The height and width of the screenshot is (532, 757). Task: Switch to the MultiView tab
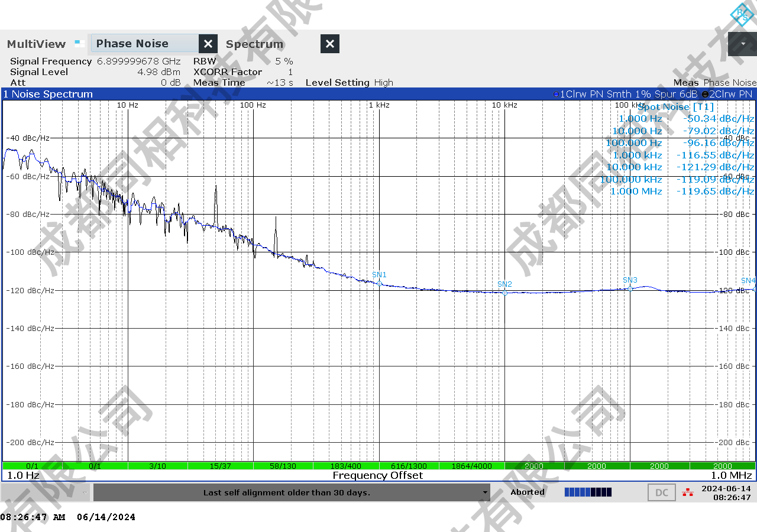(36, 44)
